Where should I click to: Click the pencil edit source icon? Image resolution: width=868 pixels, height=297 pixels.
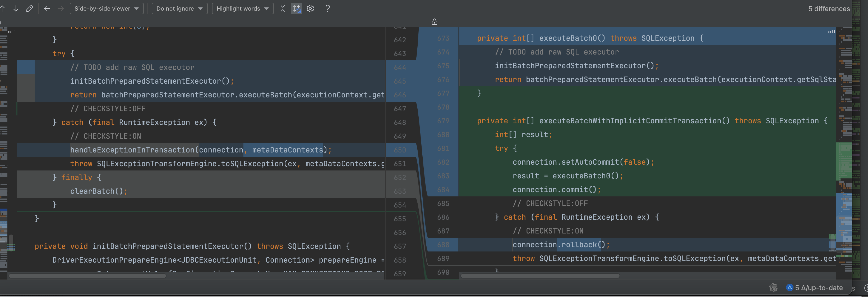tap(30, 8)
